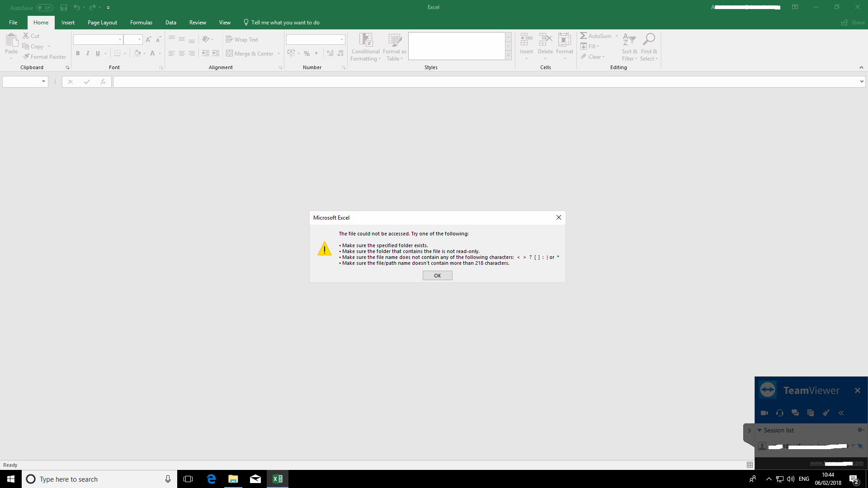Expand the Name Box dropdown
Screen dimensions: 868x488
click(43, 82)
